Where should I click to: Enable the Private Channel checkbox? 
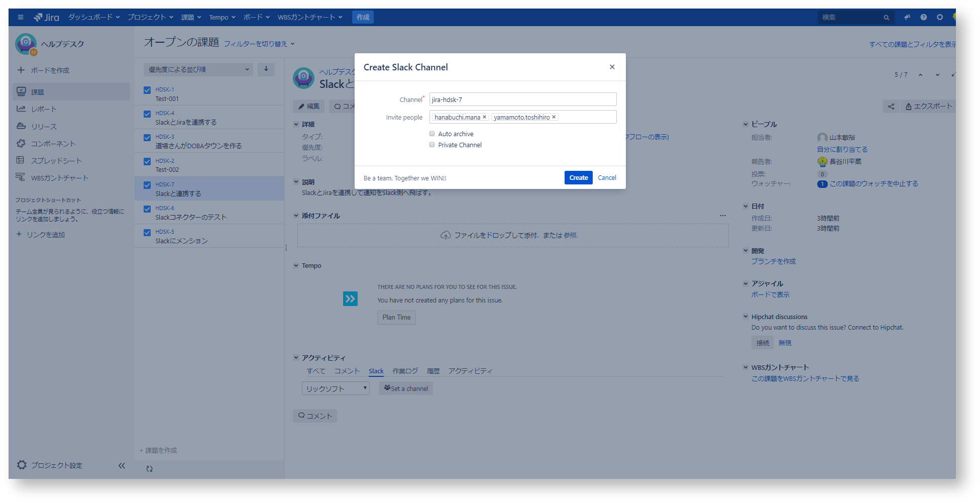[432, 145]
